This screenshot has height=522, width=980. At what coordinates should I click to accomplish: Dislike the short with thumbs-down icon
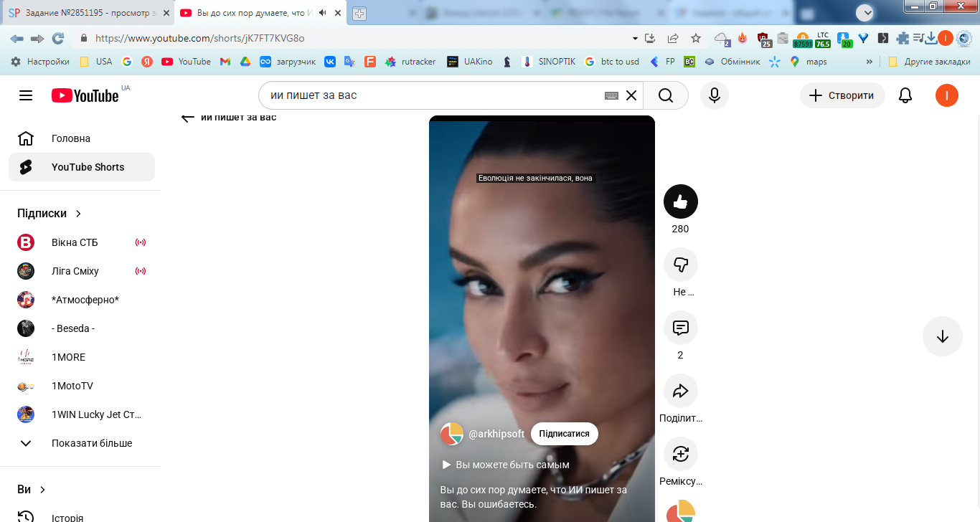[680, 265]
